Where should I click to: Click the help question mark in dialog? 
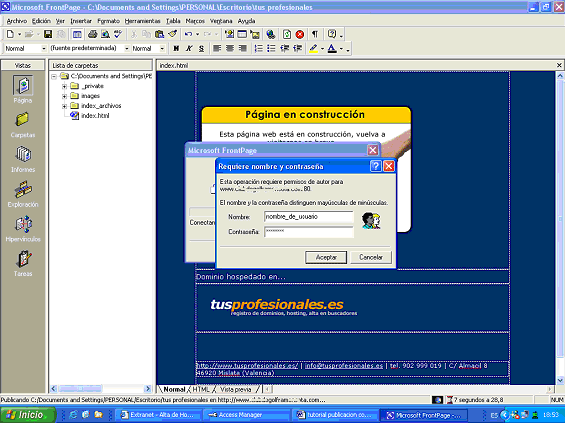(x=376, y=166)
